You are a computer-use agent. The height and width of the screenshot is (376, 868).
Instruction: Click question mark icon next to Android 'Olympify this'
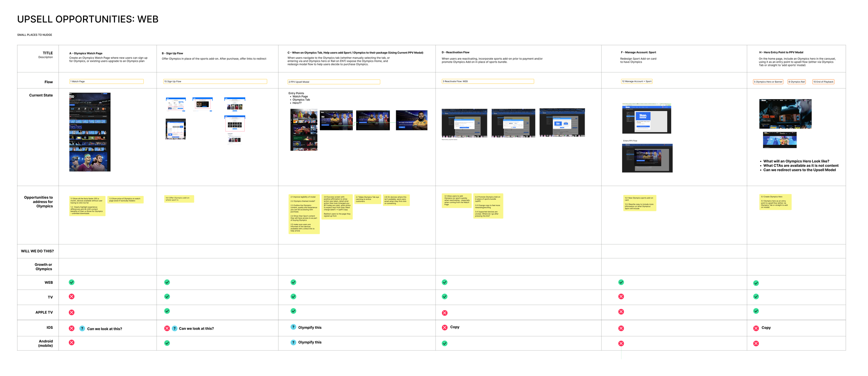[293, 342]
